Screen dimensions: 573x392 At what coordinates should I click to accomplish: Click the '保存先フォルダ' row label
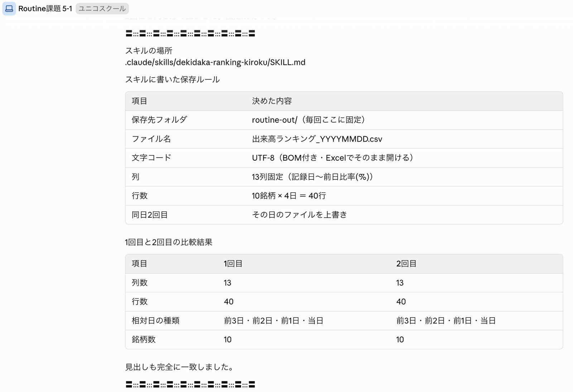[159, 120]
